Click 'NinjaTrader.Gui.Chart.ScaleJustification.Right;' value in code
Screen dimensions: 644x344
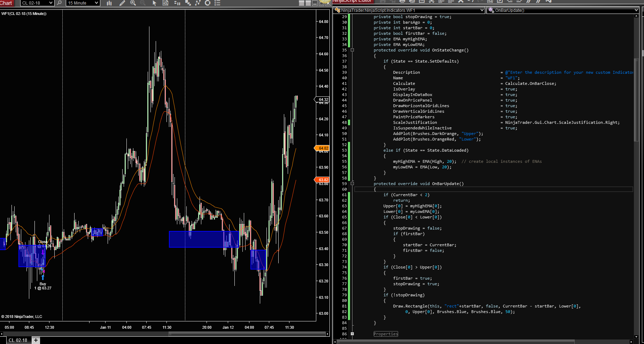point(562,122)
